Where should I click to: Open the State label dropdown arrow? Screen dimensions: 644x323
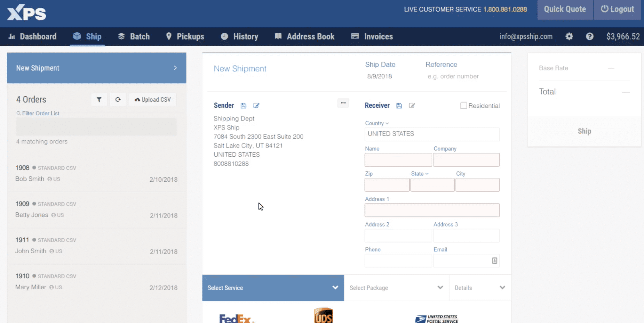tap(427, 174)
